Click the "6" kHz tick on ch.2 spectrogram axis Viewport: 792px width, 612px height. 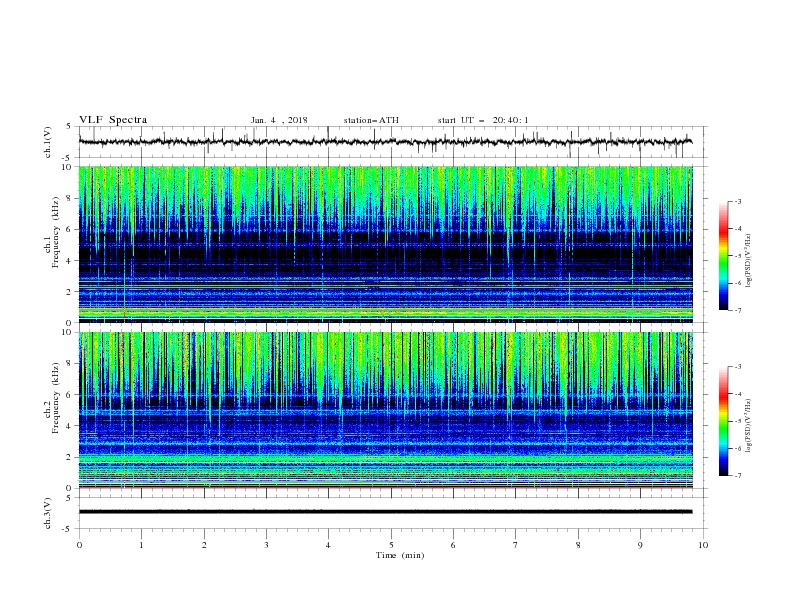(70, 395)
